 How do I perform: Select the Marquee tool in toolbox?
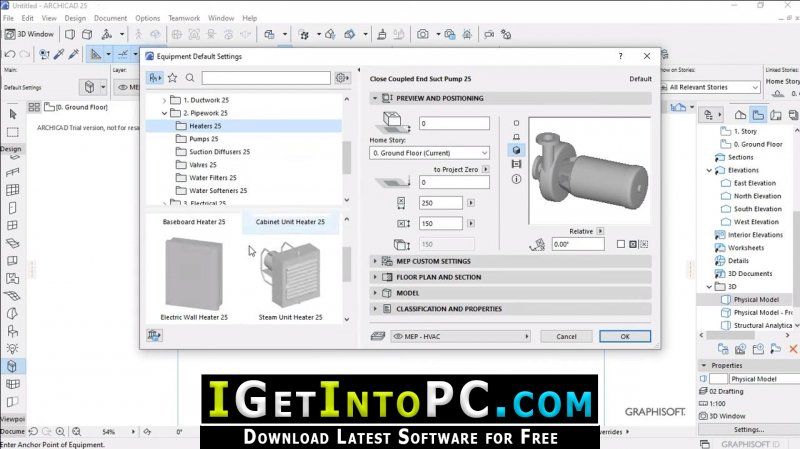13,133
